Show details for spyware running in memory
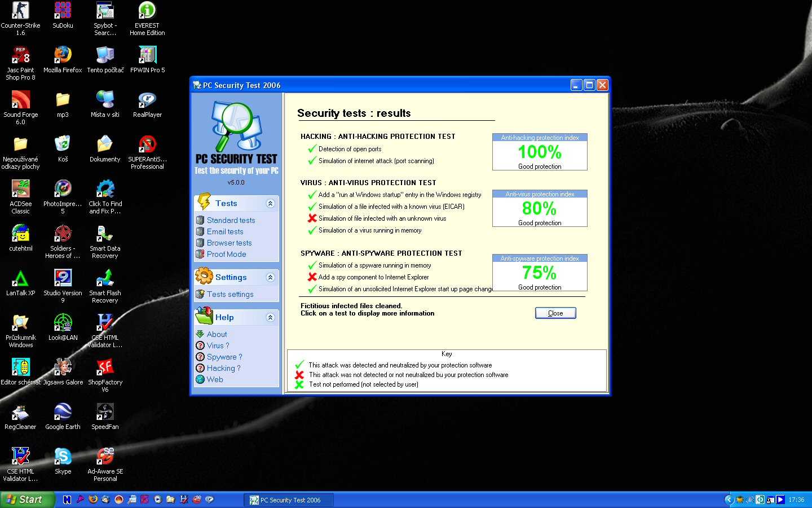Image resolution: width=812 pixels, height=508 pixels. [374, 265]
